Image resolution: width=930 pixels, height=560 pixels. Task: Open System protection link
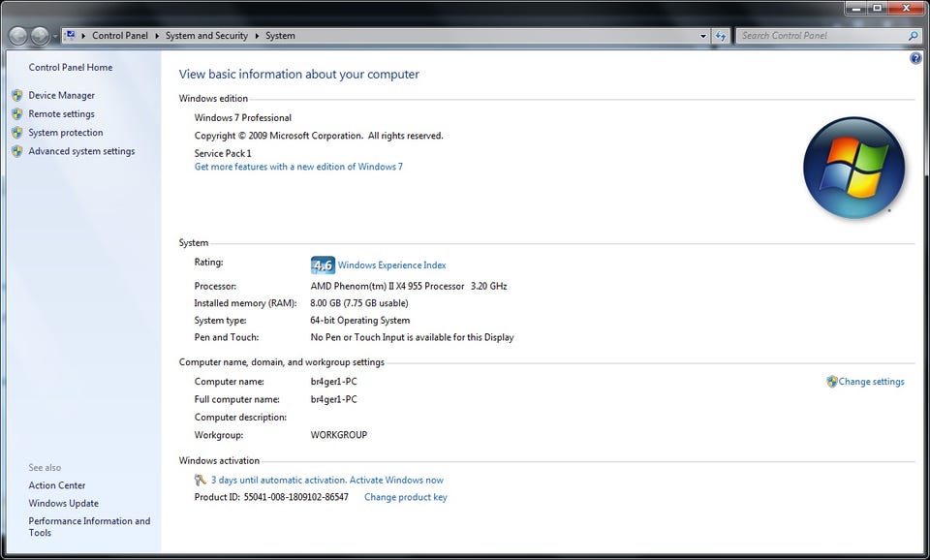pyautogui.click(x=66, y=133)
